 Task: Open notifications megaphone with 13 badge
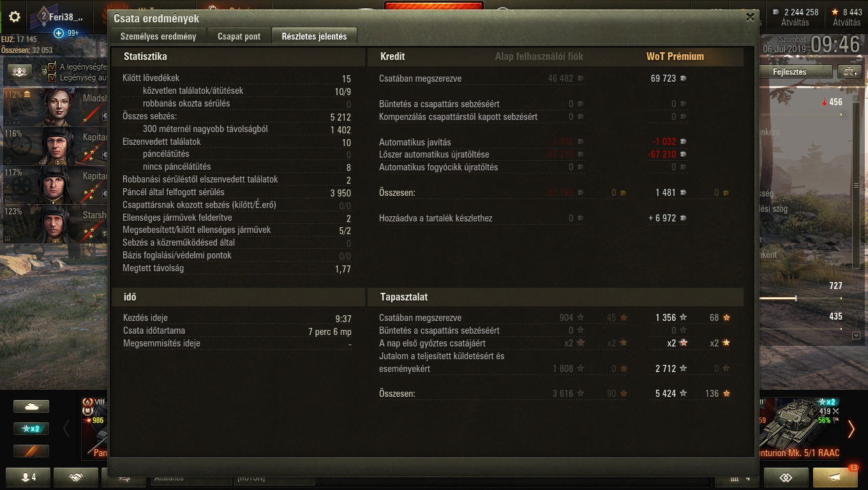835,477
